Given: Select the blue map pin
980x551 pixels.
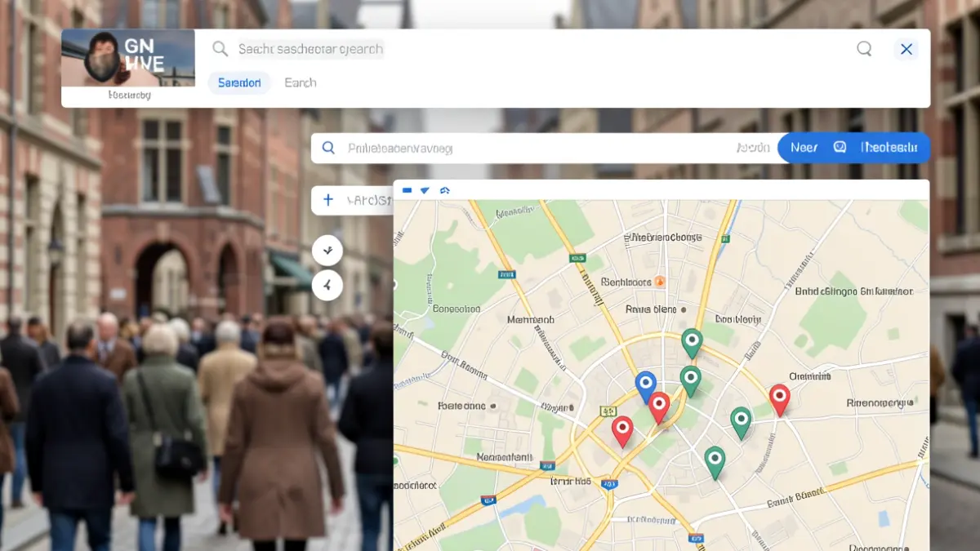Looking at the screenshot, I should point(645,386).
